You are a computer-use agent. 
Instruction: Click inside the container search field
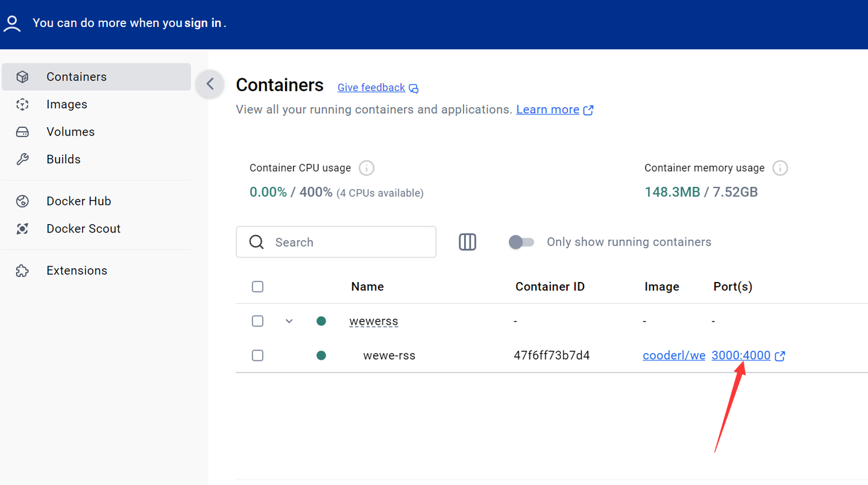(336, 242)
